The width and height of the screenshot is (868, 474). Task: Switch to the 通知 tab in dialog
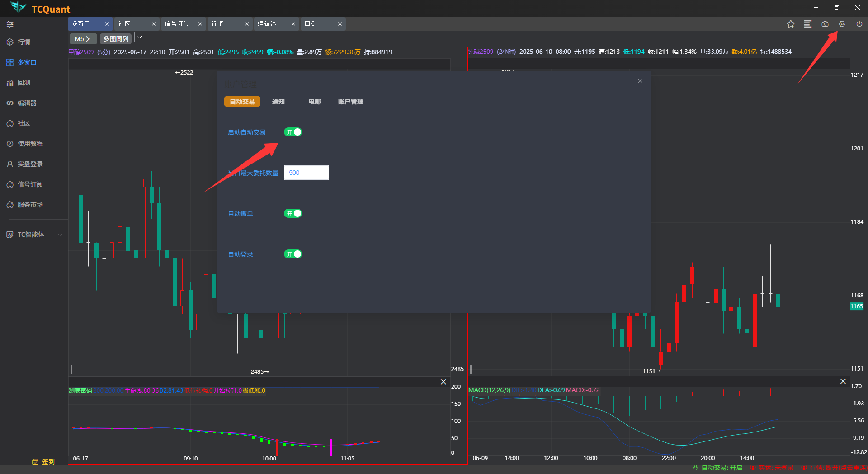[x=278, y=102]
